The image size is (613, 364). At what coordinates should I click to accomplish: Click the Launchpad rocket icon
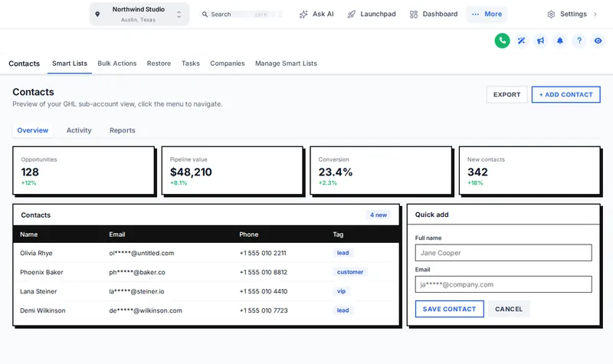click(x=352, y=14)
